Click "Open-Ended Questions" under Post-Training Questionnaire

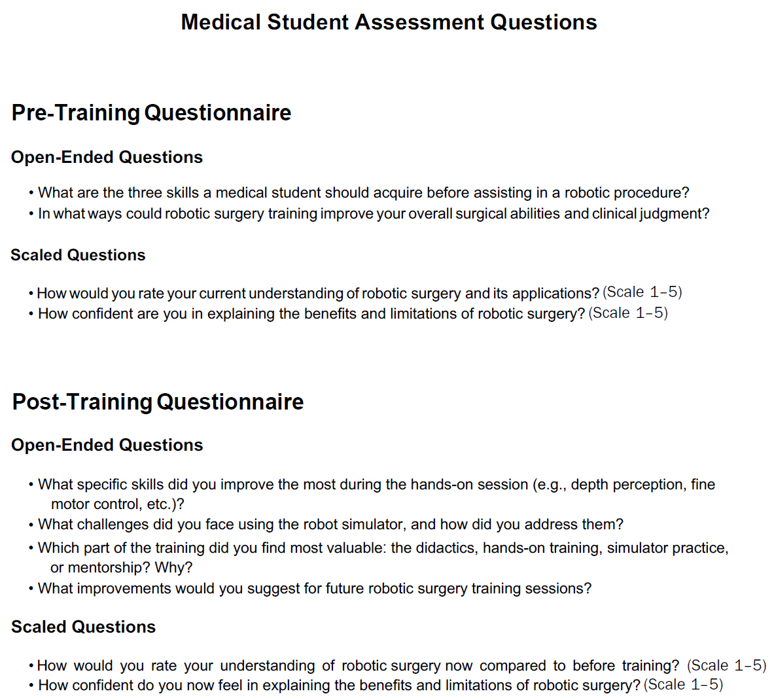[x=107, y=445]
